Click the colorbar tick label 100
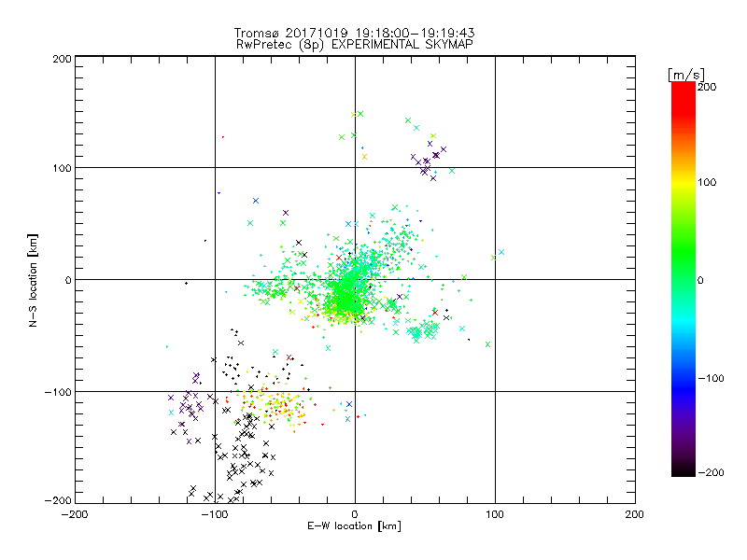The image size is (747, 560). (x=707, y=181)
